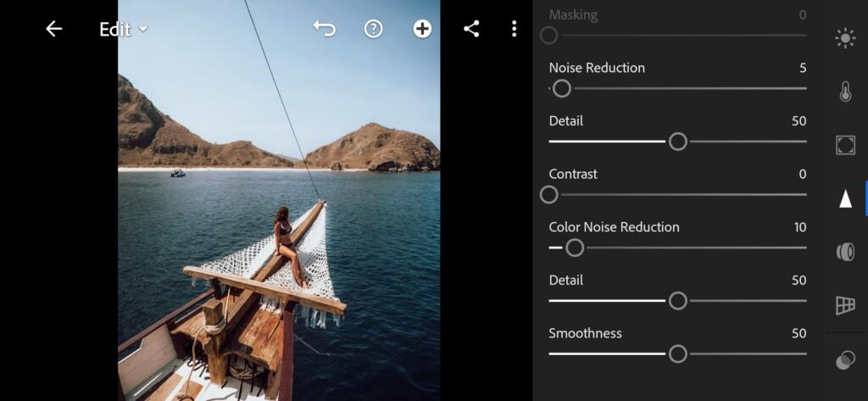Image resolution: width=868 pixels, height=401 pixels.
Task: Click the Color Noise Reduction slider handle
Action: click(575, 248)
